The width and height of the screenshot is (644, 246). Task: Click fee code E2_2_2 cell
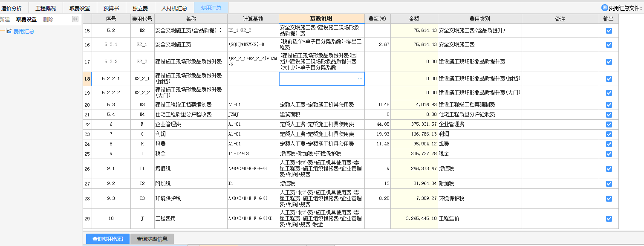coord(142,93)
